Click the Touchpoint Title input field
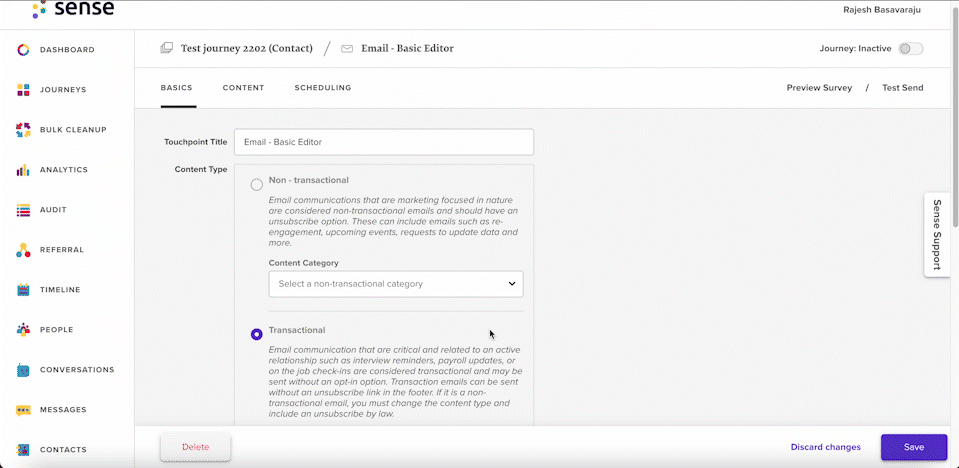Image resolution: width=959 pixels, height=468 pixels. pos(384,142)
